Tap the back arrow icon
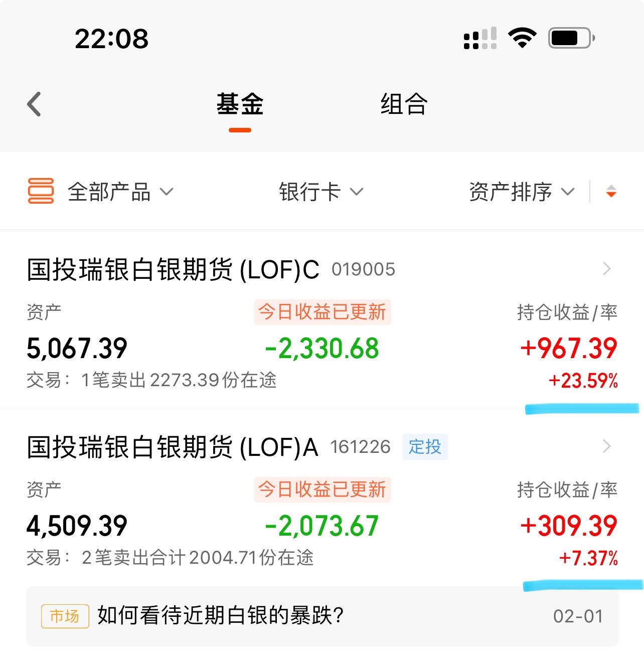644x652 pixels. pyautogui.click(x=34, y=104)
